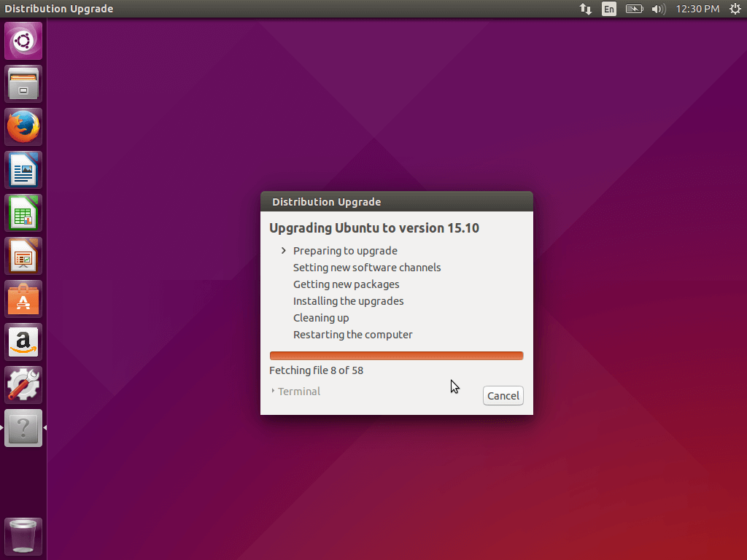
Task: Select Installing the upgrades step
Action: [x=348, y=301]
